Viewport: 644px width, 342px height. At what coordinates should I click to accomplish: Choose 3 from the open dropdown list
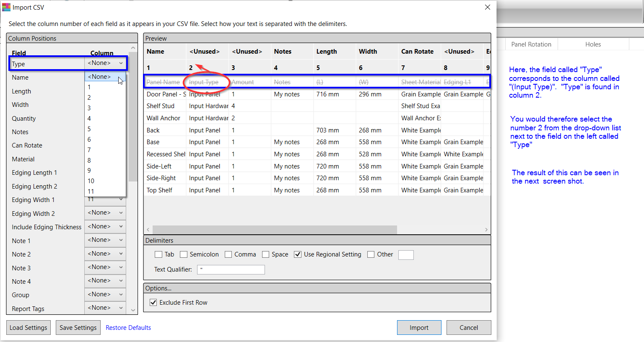click(x=105, y=108)
